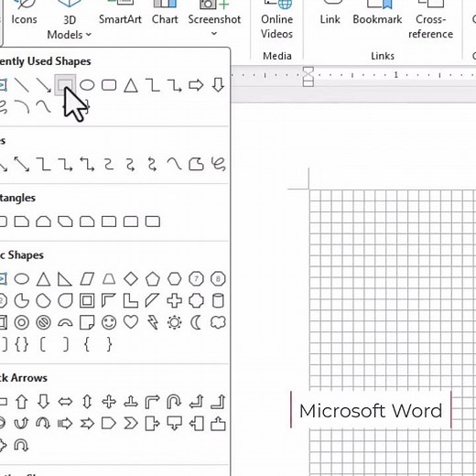Select the Trapezoid shape

pos(109,279)
